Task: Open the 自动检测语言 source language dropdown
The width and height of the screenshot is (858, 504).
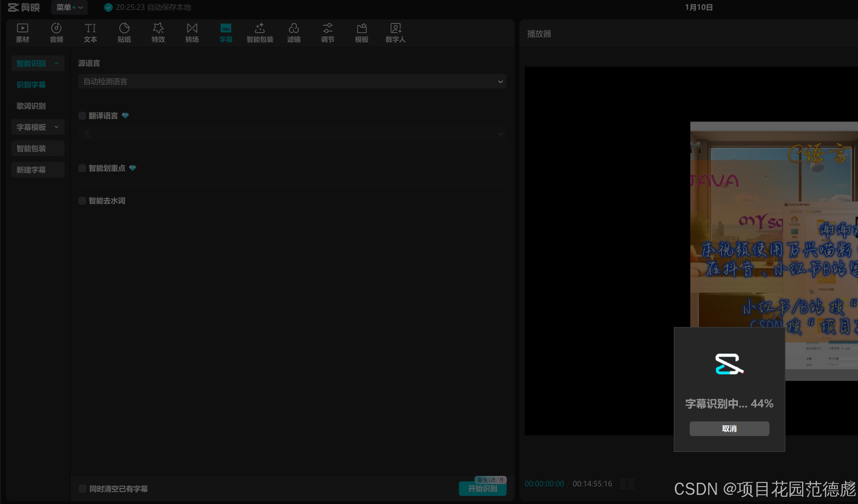Action: 292,81
